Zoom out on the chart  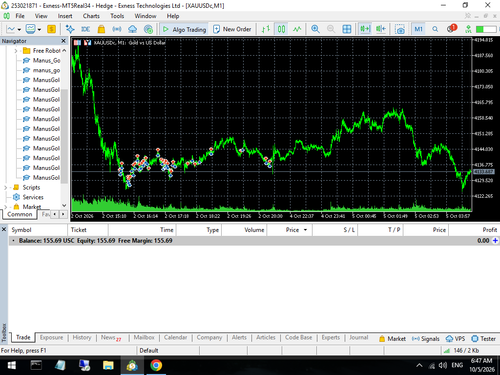(x=331, y=29)
